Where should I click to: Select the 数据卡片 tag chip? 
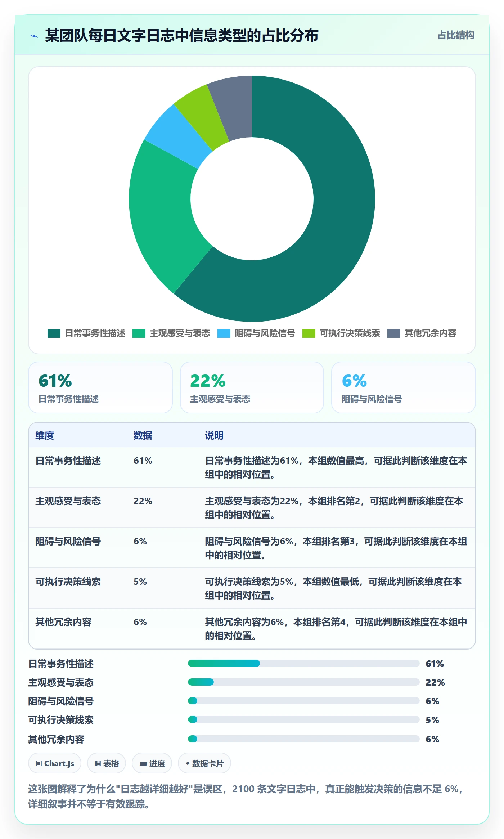click(204, 763)
